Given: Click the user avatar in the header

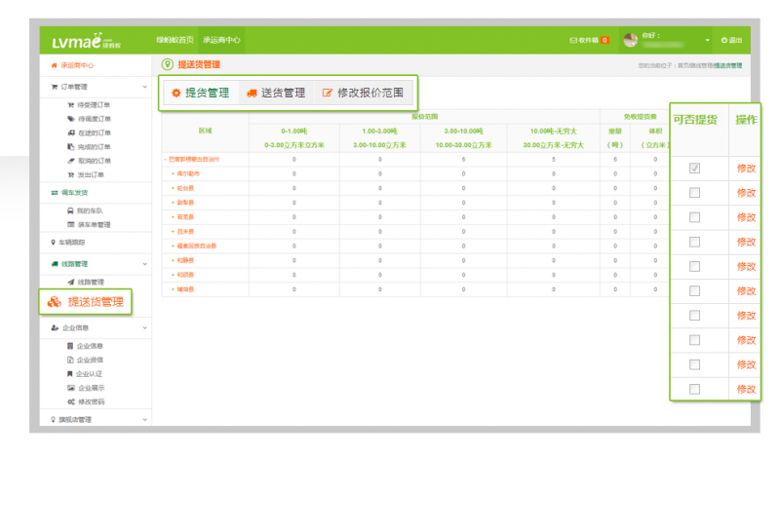Looking at the screenshot, I should pos(630,40).
